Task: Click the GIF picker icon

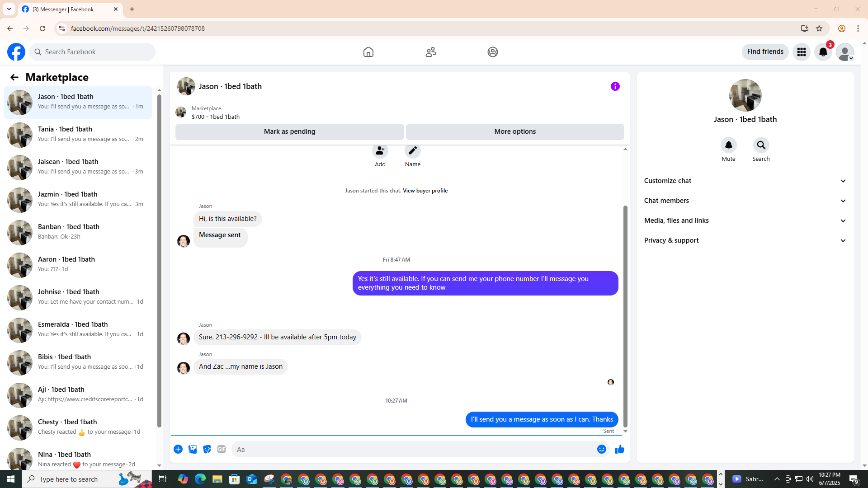Action: (221, 449)
